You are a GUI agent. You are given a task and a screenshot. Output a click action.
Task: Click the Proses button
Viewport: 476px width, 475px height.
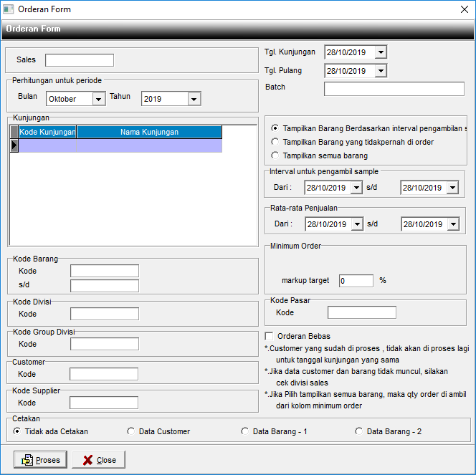point(40,459)
